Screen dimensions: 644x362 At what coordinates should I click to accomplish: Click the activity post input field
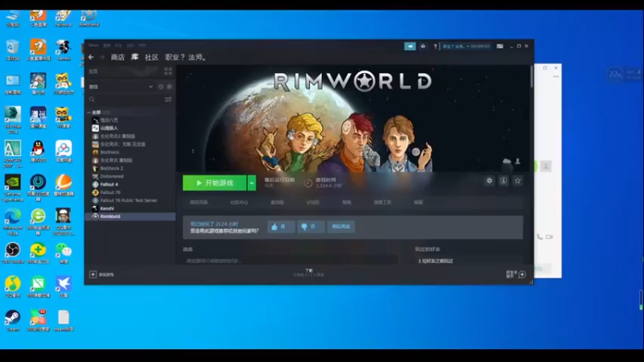[290, 260]
